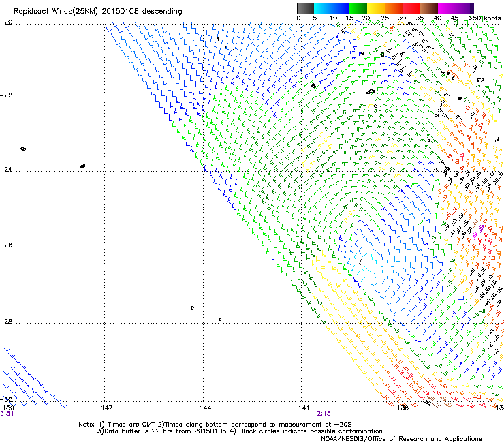This screenshot has height=443, width=504.
Task: Click the gray 0-5 knots color swatch
Action: (305, 8)
